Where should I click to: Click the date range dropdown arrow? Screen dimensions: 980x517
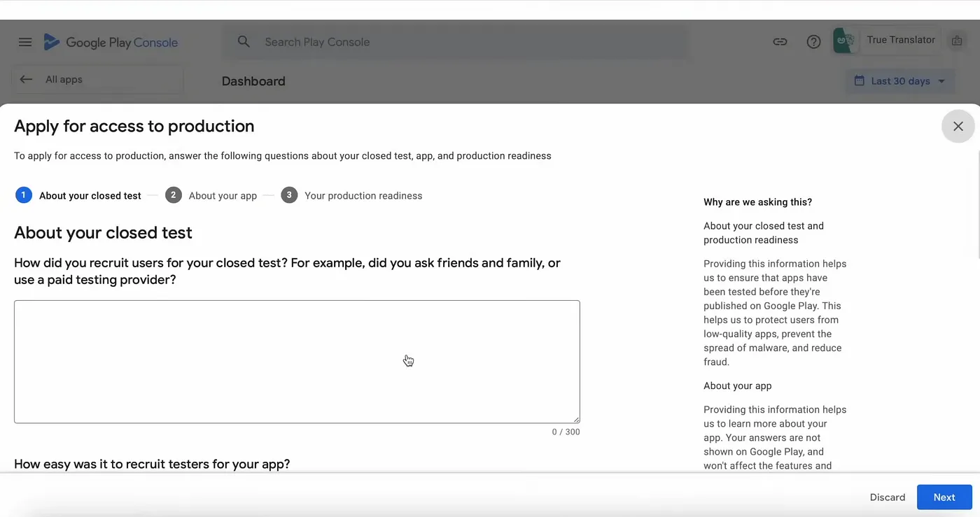coord(941,81)
